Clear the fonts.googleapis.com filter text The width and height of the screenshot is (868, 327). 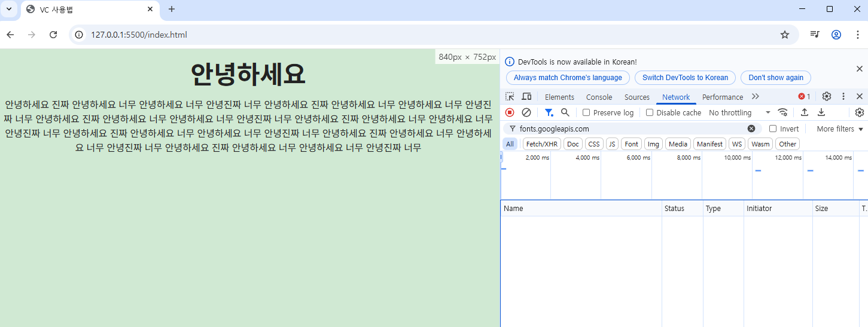(751, 129)
